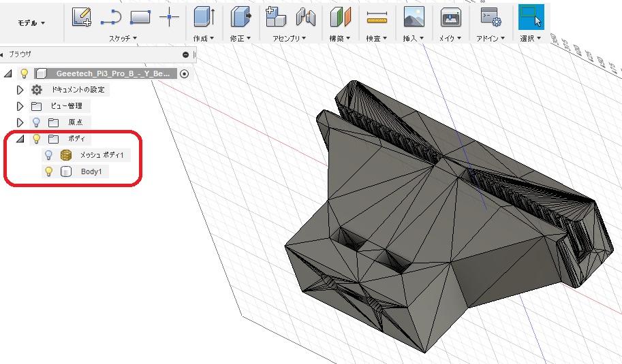
Task: Expand the 原点 tree node
Action: click(x=20, y=122)
